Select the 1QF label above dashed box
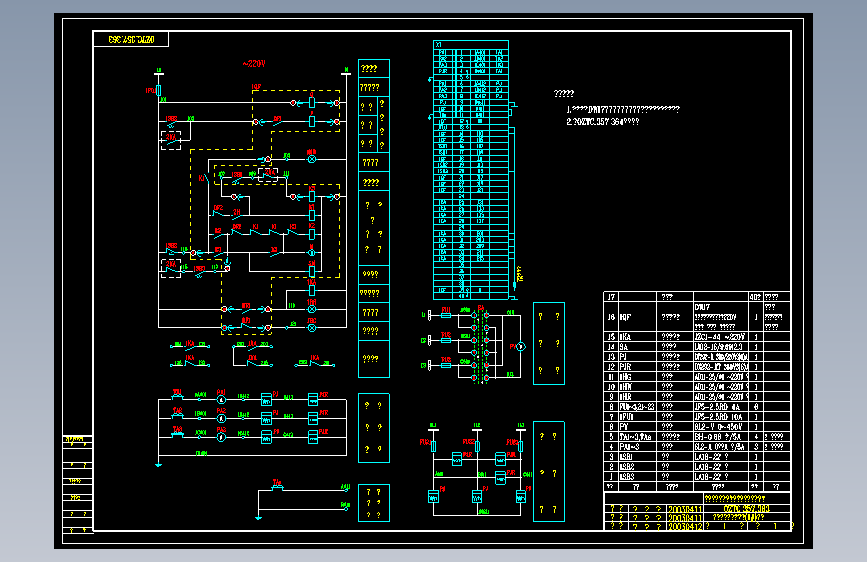Viewport: 867px width, 562px height. click(x=256, y=87)
